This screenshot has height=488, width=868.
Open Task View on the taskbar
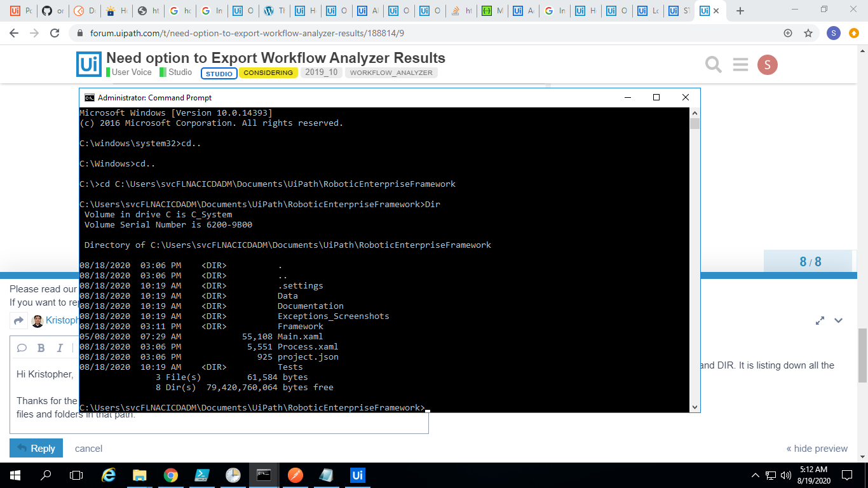click(x=76, y=475)
